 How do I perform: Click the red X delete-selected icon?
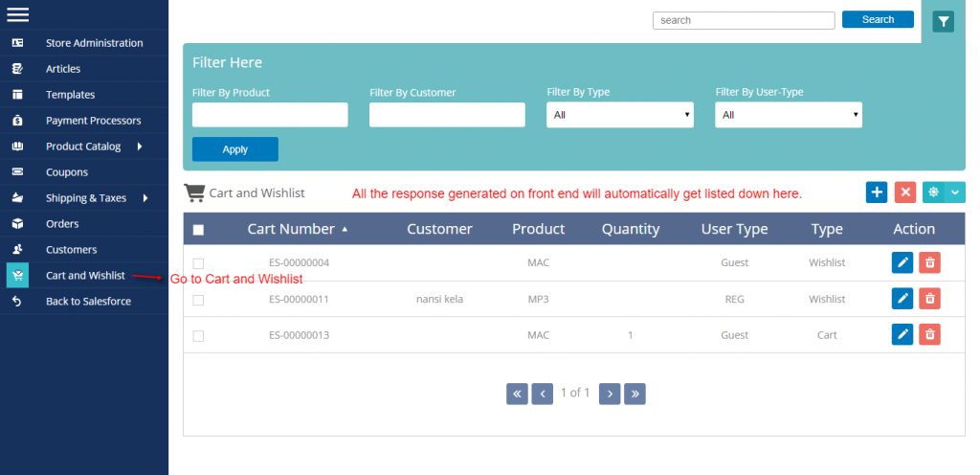pos(905,192)
